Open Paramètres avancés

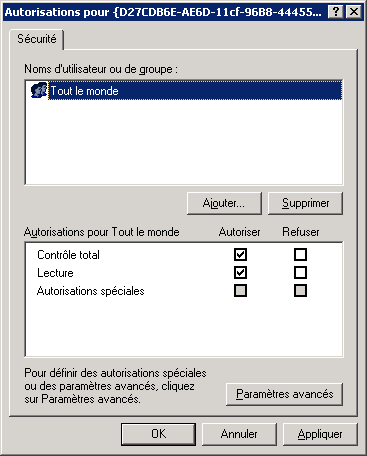pos(284,394)
